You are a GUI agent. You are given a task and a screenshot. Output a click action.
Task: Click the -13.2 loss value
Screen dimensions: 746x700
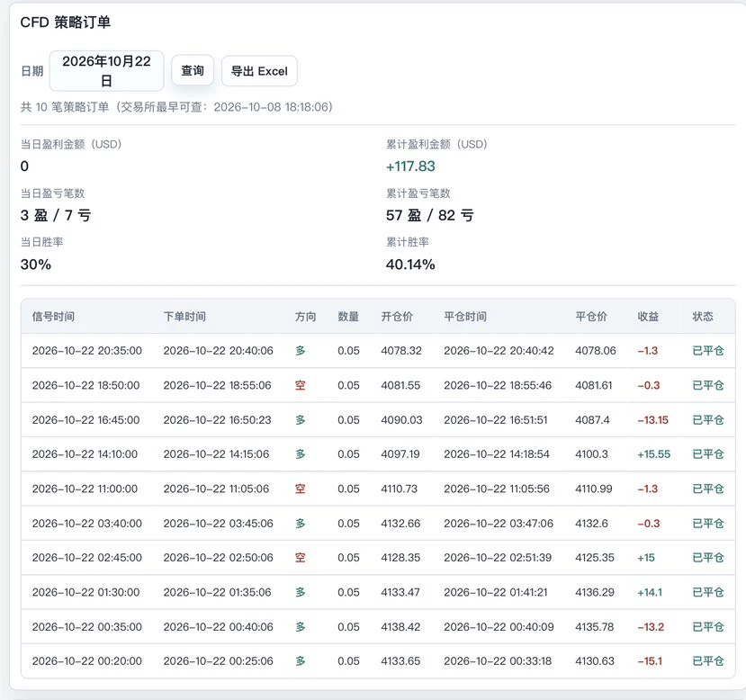point(651,627)
